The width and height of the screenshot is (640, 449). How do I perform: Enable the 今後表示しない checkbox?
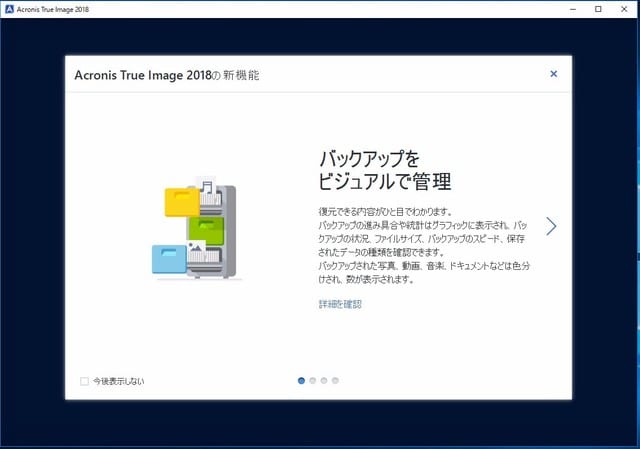[x=84, y=381]
